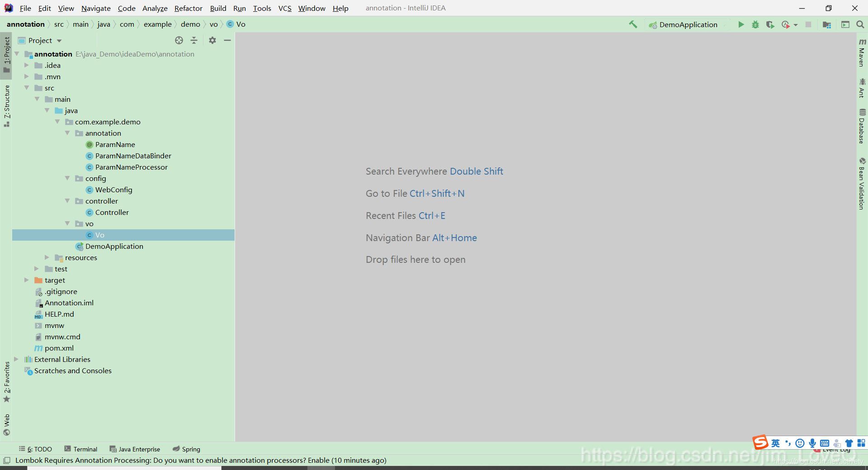Expand External Libraries node

tap(17, 359)
